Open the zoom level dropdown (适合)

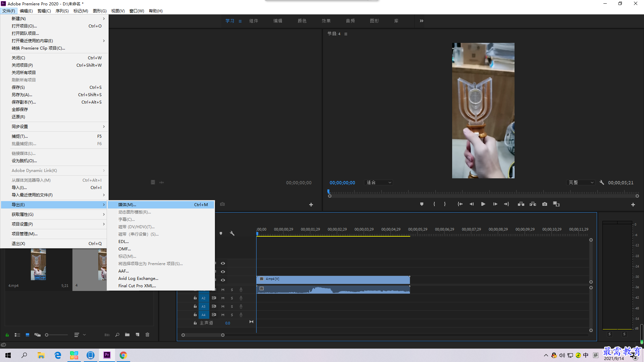379,183
